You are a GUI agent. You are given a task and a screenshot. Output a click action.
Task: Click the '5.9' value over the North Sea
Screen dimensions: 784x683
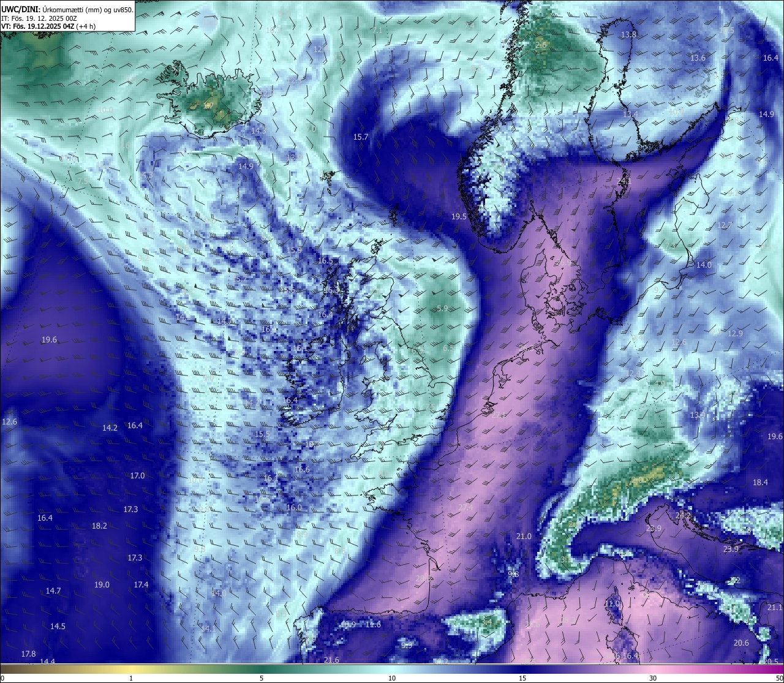(x=442, y=308)
